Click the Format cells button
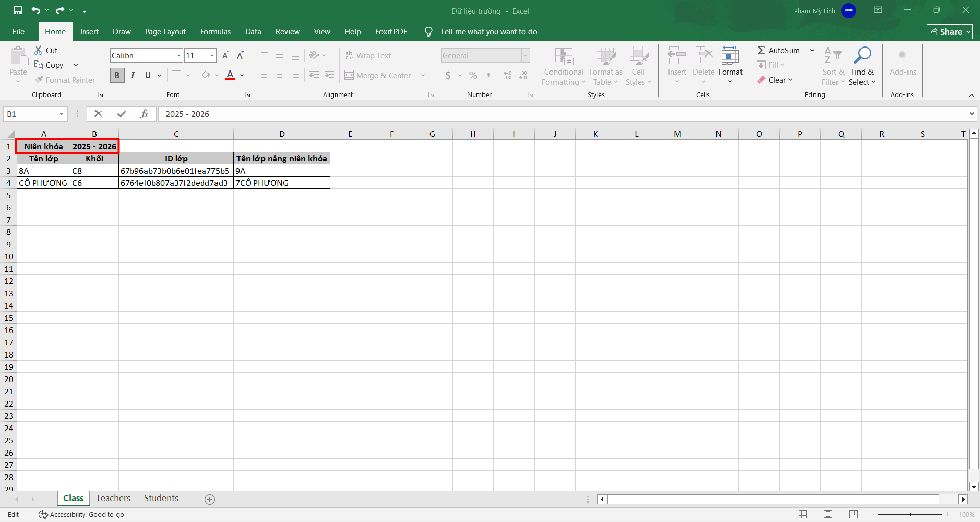The image size is (980, 522). 730,66
